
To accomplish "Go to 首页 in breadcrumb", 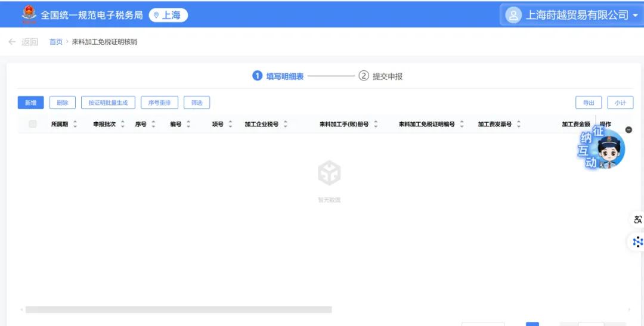I will pyautogui.click(x=56, y=42).
